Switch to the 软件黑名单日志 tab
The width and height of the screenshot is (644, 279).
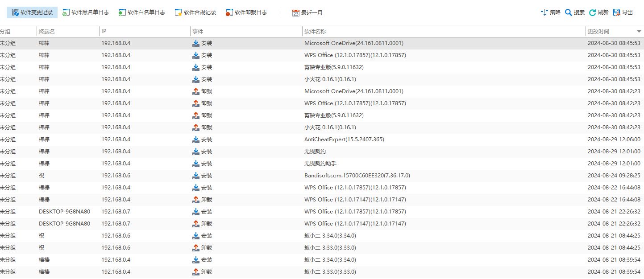pyautogui.click(x=85, y=12)
